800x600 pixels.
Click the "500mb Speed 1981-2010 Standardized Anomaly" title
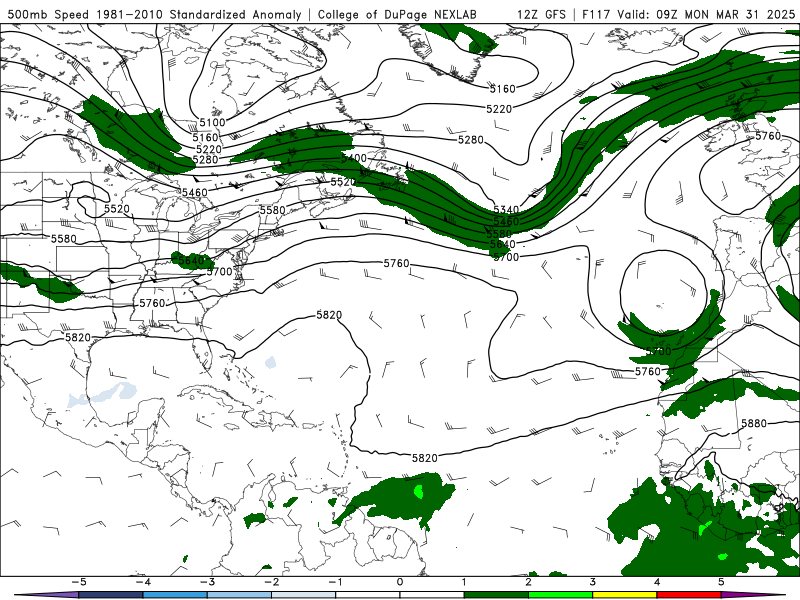point(155,14)
